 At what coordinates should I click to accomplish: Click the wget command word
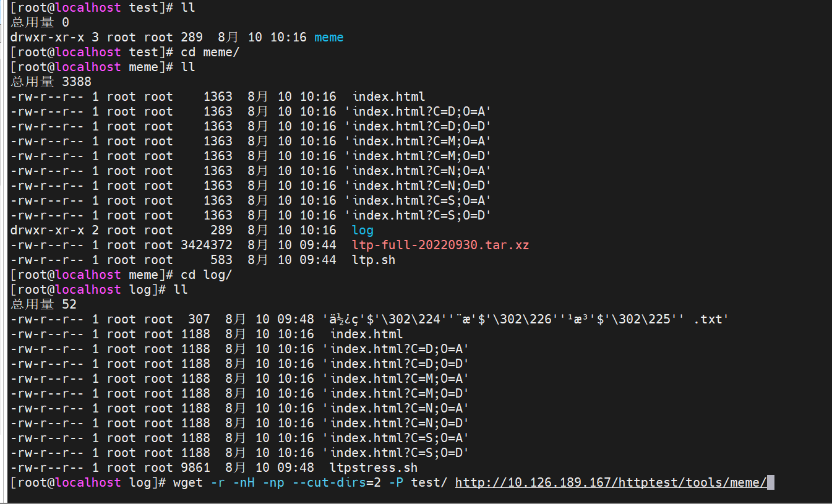coord(187,482)
